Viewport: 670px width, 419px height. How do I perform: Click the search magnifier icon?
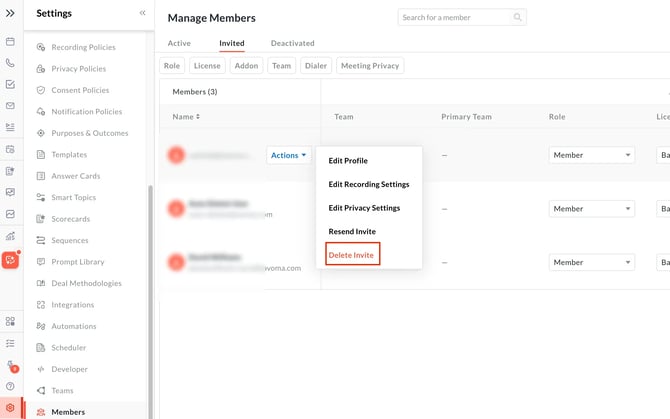(517, 18)
